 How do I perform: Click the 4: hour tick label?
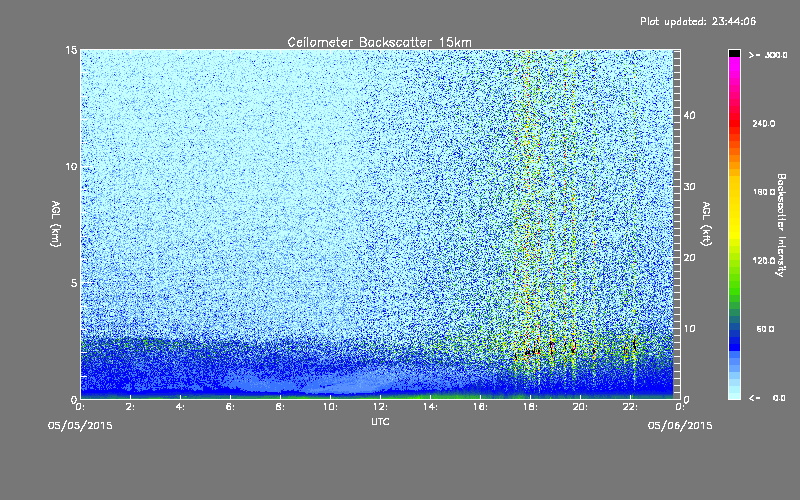click(x=181, y=407)
